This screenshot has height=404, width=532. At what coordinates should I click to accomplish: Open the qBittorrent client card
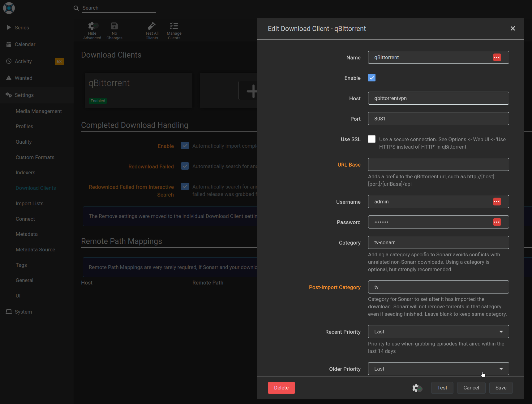[139, 90]
